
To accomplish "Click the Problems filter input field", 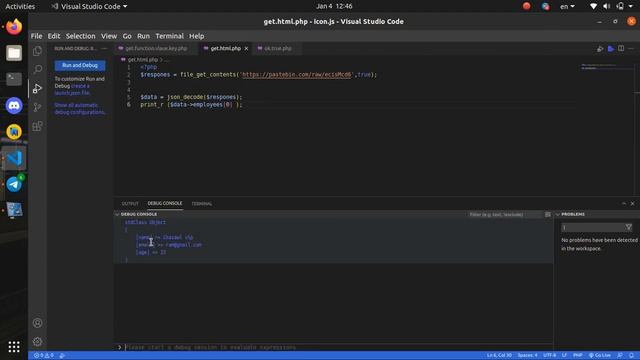I will 593,227.
